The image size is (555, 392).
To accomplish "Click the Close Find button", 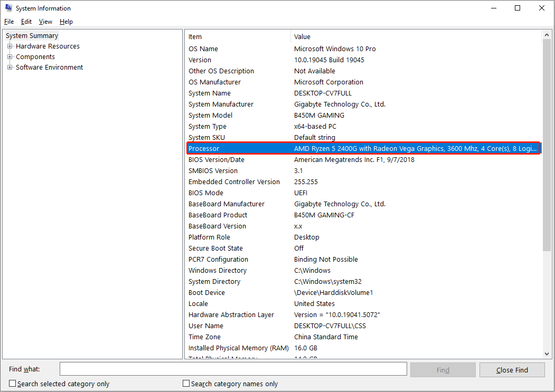I will coord(512,370).
